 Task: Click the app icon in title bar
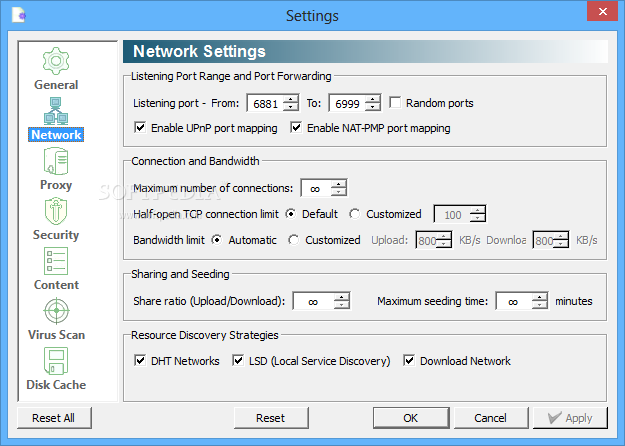[x=19, y=15]
